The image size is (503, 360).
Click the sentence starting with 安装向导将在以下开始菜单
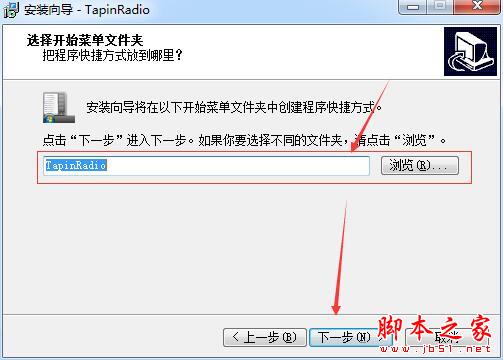pyautogui.click(x=234, y=107)
